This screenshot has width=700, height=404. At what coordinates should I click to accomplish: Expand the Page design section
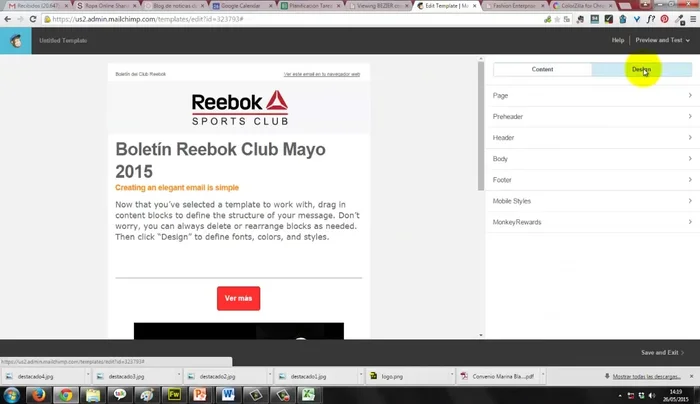coord(592,96)
